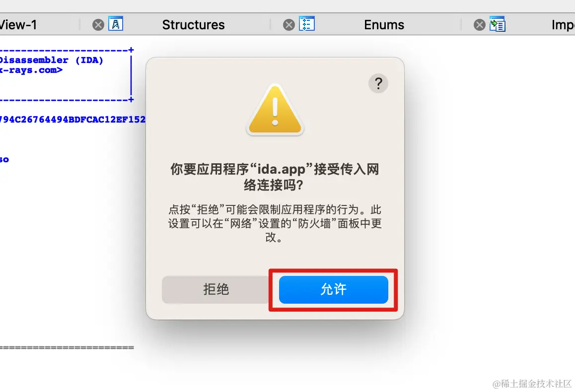Click the Enums tab list icon
575x392 pixels.
[306, 24]
